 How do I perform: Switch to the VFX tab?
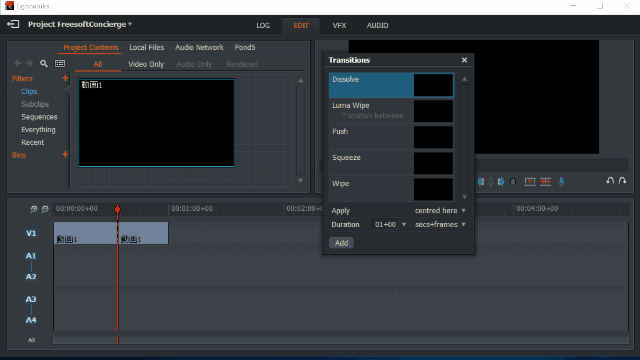pos(339,25)
